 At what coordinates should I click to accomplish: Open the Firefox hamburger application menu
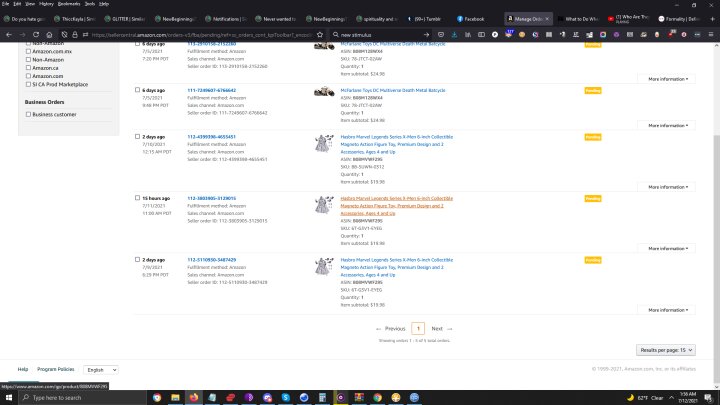[711, 34]
